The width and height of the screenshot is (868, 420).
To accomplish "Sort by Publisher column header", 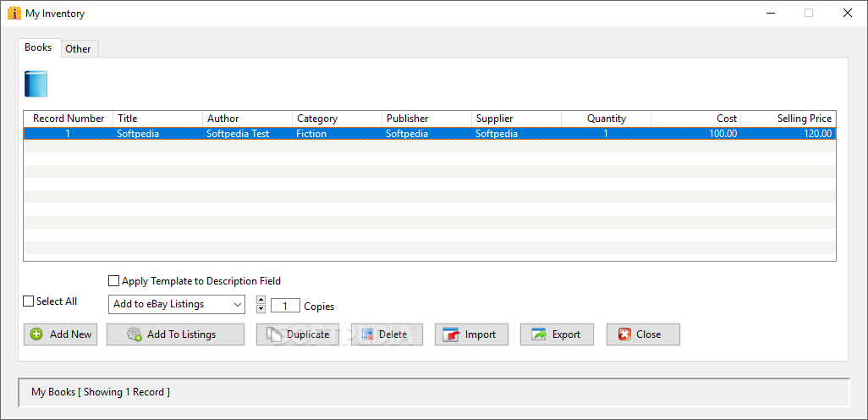I will click(x=427, y=119).
